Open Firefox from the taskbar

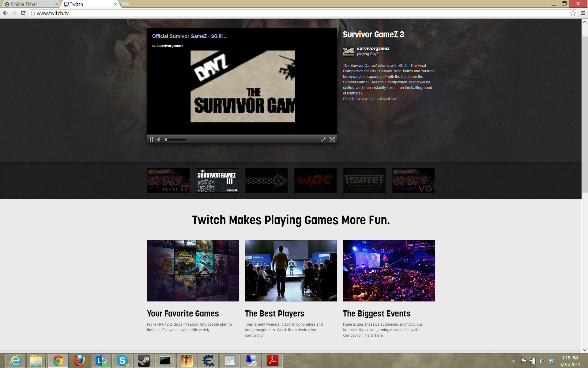(79, 361)
